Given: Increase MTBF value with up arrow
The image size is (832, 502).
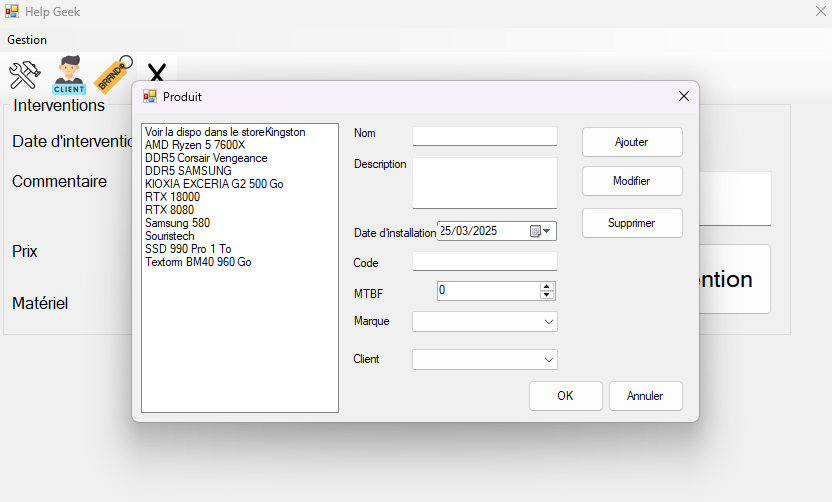Looking at the screenshot, I should [x=546, y=286].
